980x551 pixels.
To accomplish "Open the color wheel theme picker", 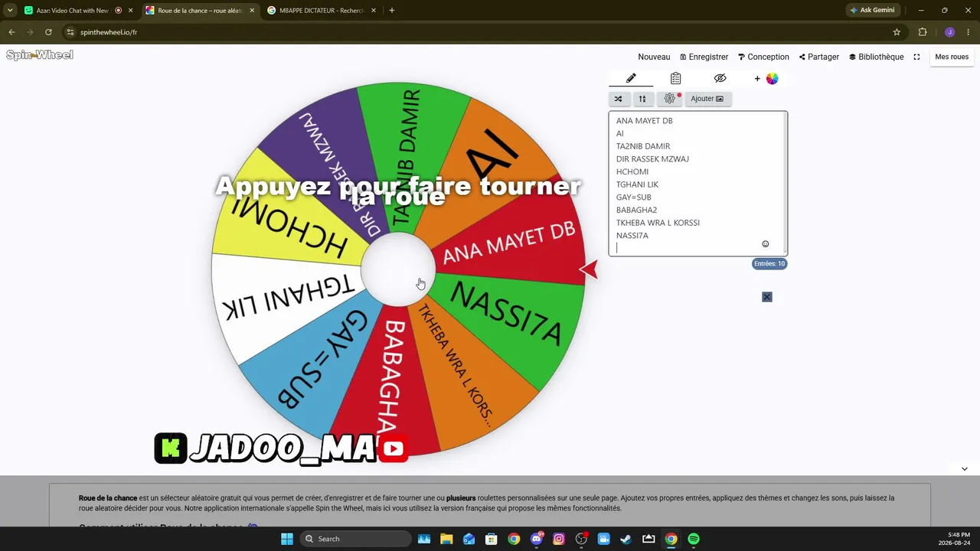I will (772, 78).
